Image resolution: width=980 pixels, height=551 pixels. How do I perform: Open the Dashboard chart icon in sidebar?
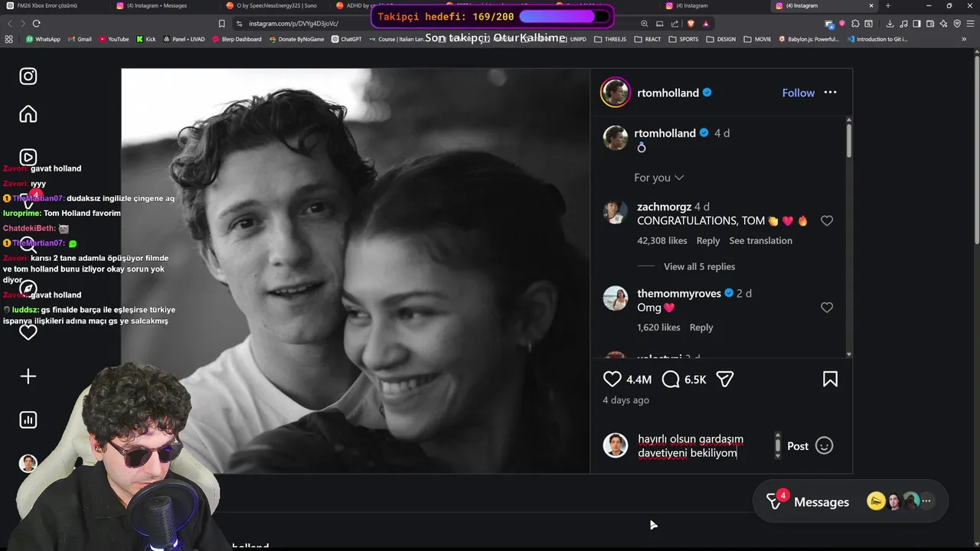[28, 419]
